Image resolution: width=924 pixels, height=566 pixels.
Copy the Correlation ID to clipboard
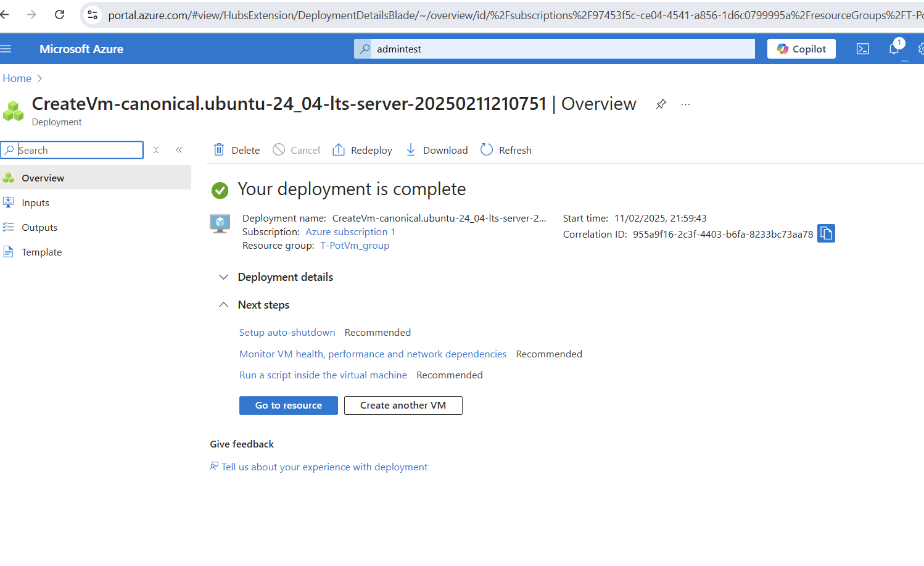[x=826, y=233]
